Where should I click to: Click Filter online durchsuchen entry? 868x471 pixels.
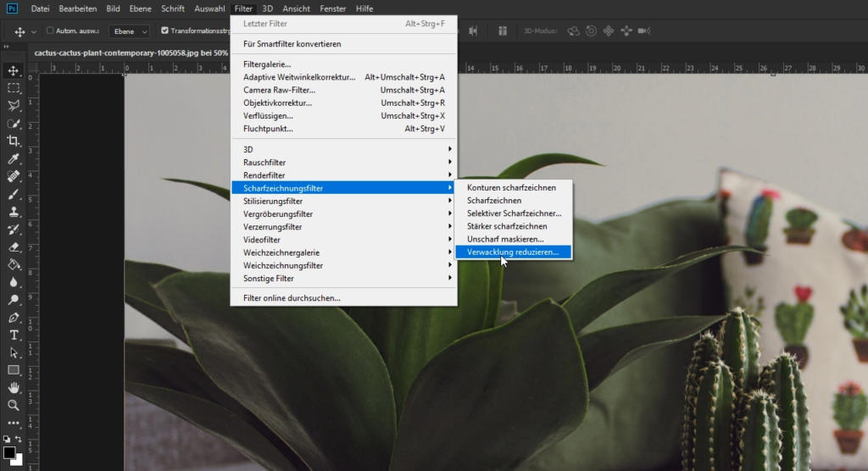(344, 298)
